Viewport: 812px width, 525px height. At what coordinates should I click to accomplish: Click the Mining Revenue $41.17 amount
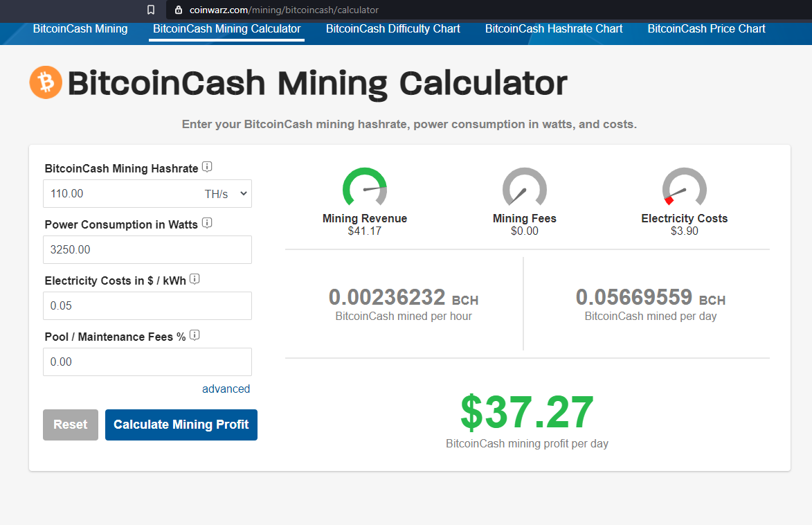pyautogui.click(x=365, y=231)
